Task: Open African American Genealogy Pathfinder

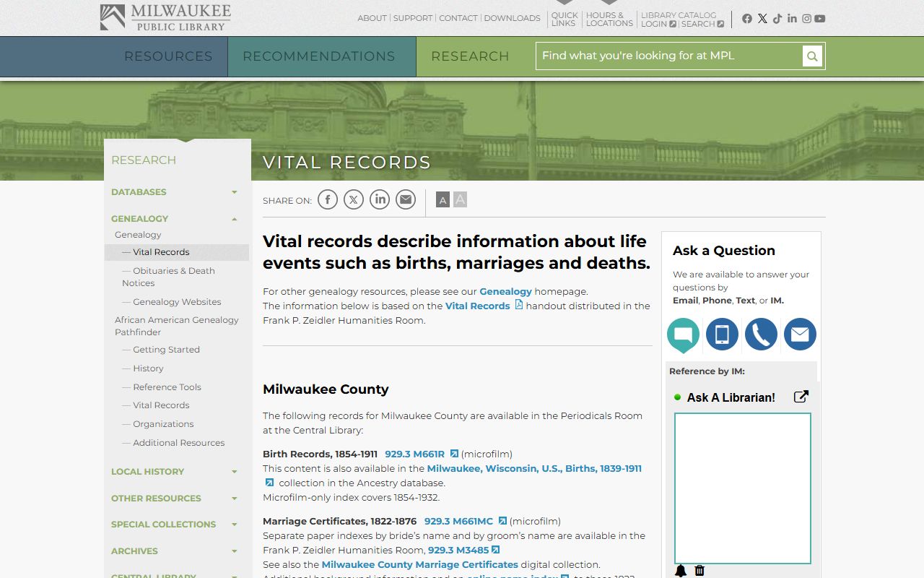Action: click(x=177, y=326)
